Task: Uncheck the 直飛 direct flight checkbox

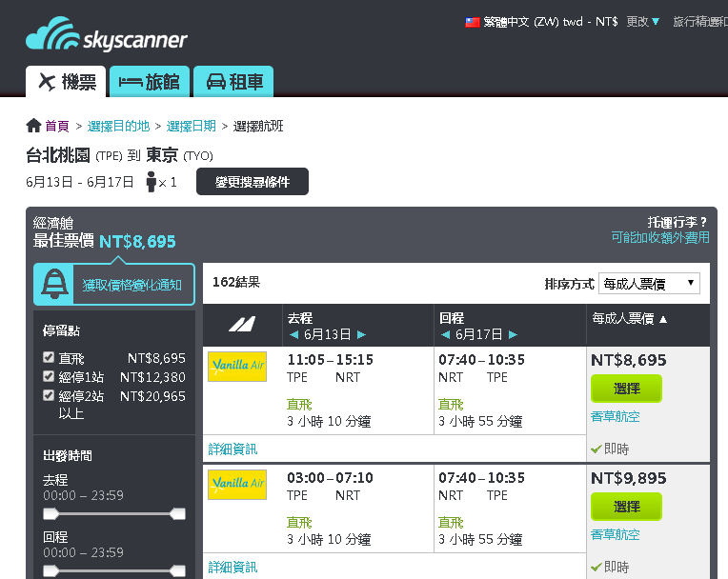Action: point(49,358)
